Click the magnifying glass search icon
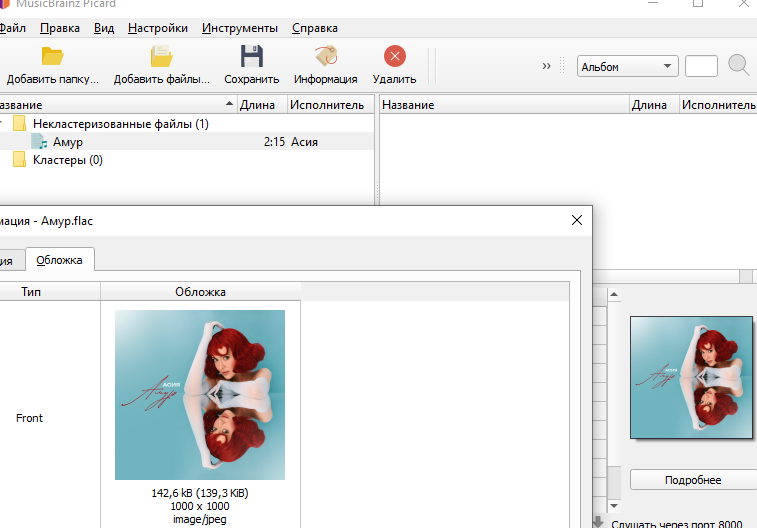The height and width of the screenshot is (528, 757). pos(739,65)
